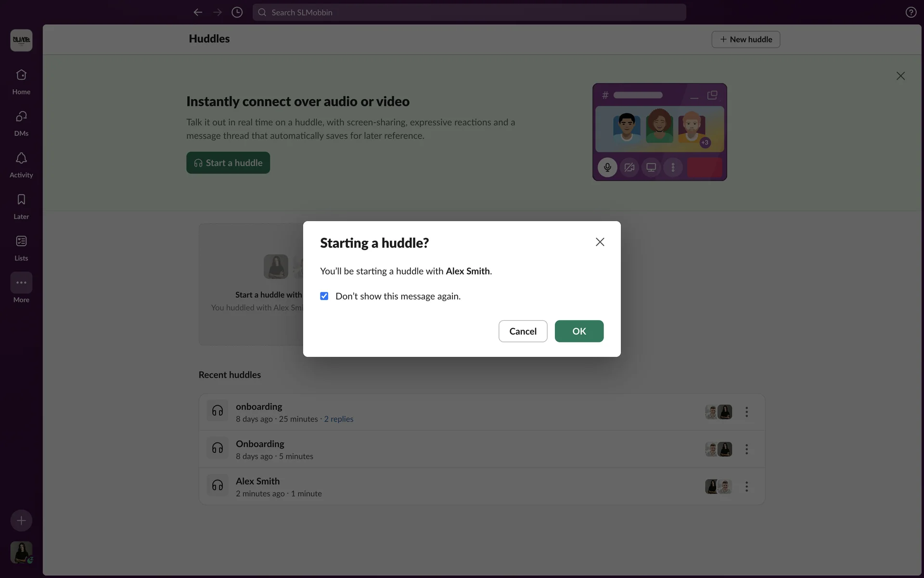
Task: Click the Search SLMobbin field
Action: pyautogui.click(x=469, y=13)
